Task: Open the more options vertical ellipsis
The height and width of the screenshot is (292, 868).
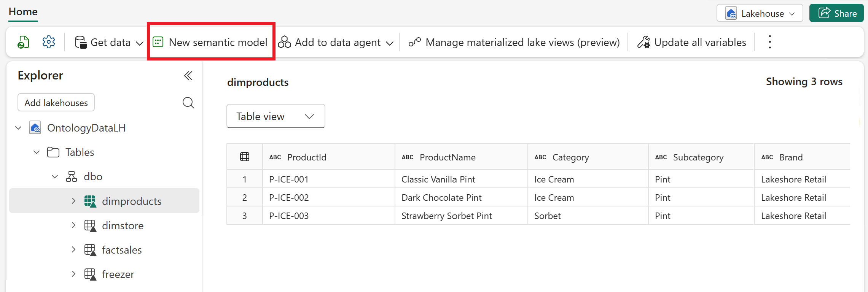Action: tap(770, 42)
